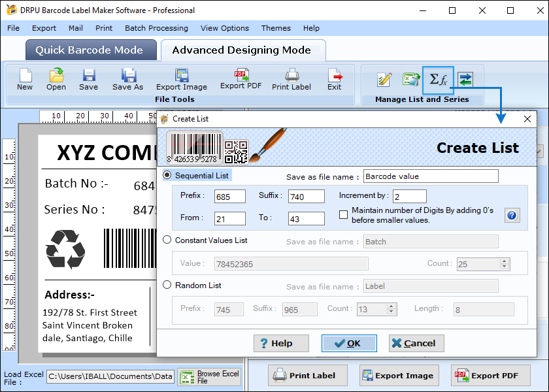Open the File menu

[13, 28]
